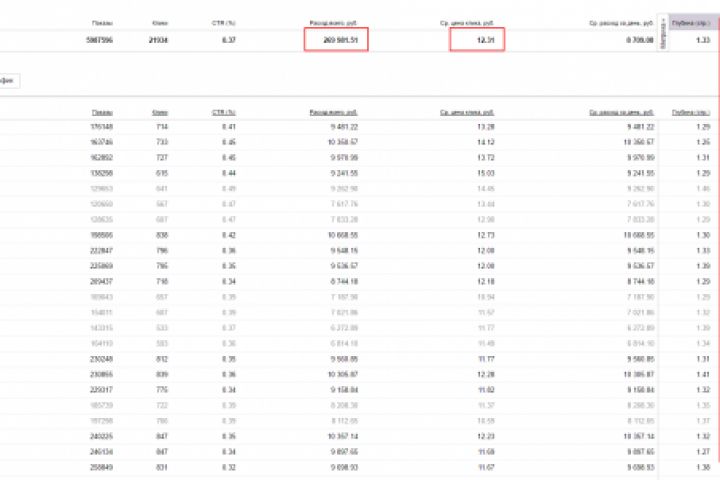The image size is (720, 480).
Task: Click total CTR value 0.37 in summary row
Action: (x=229, y=40)
